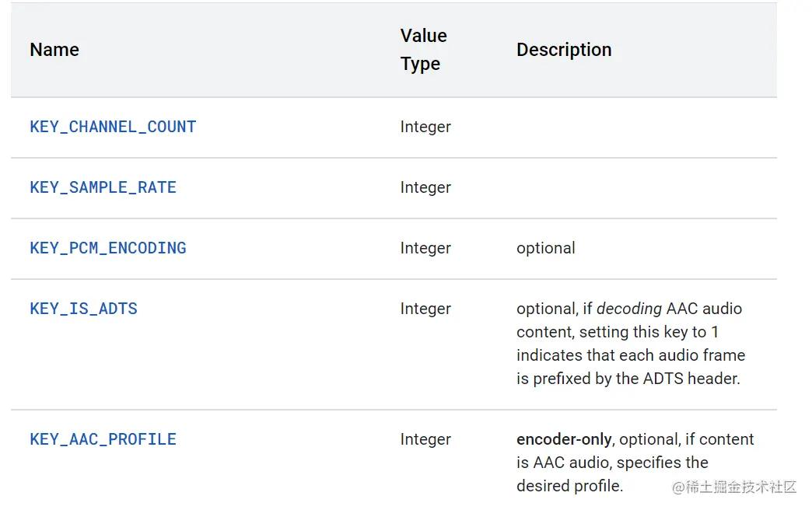Image resolution: width=812 pixels, height=510 pixels.
Task: Open the KEY_CHANNEL_COUNT link
Action: coord(113,127)
